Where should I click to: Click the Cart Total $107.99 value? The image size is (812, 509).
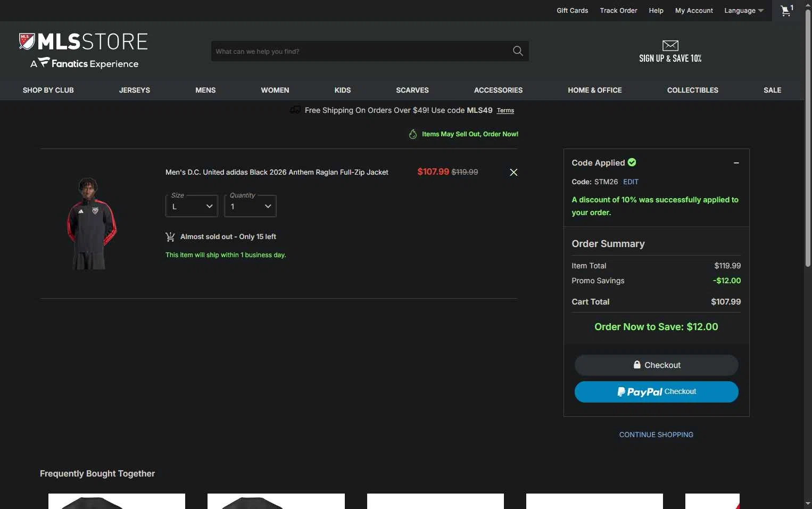tap(726, 302)
